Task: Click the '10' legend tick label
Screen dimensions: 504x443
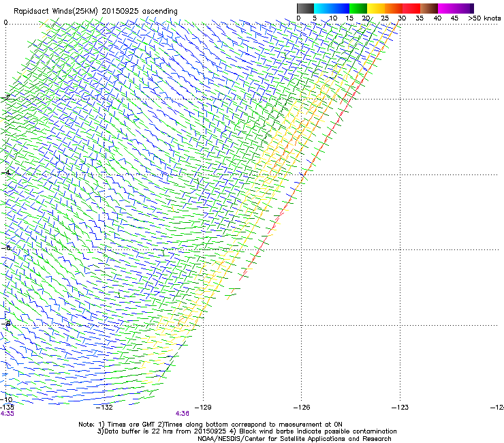Action: [x=333, y=18]
